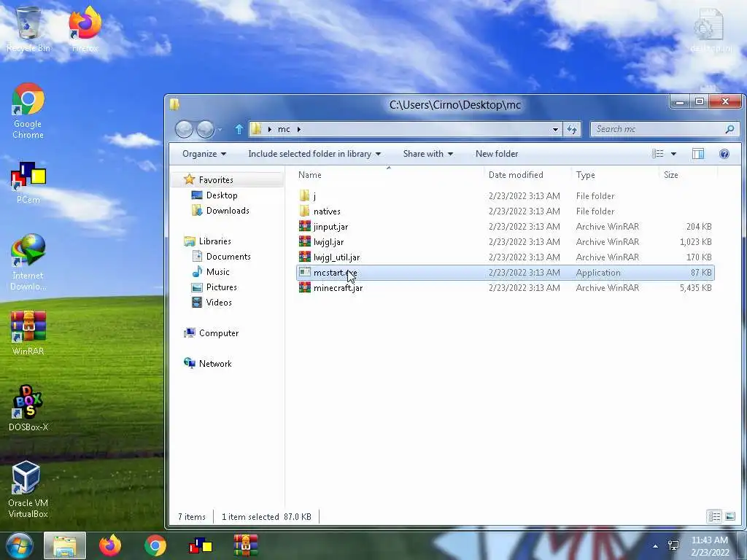Select the WinRAR desktop shortcut
The image size is (747, 560).
coord(28,332)
